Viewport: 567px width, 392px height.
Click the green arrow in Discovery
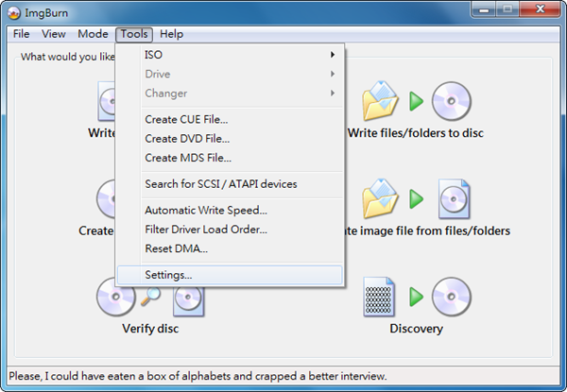tap(416, 297)
